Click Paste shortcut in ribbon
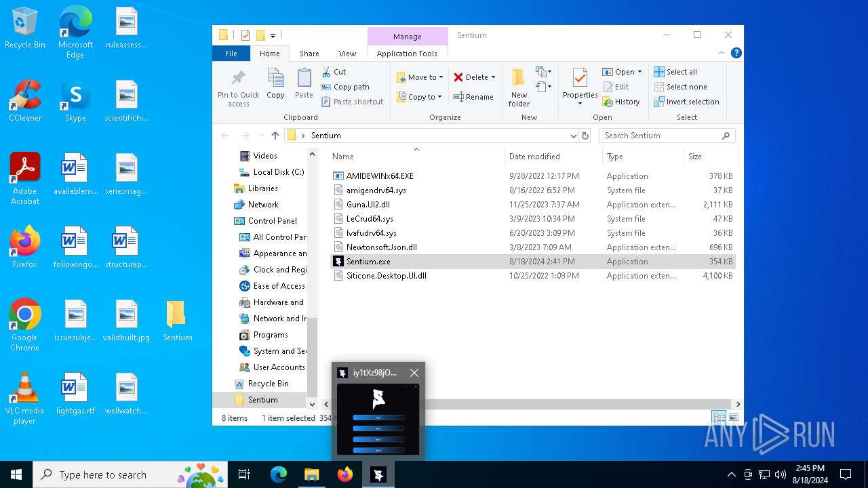 [x=352, y=102]
